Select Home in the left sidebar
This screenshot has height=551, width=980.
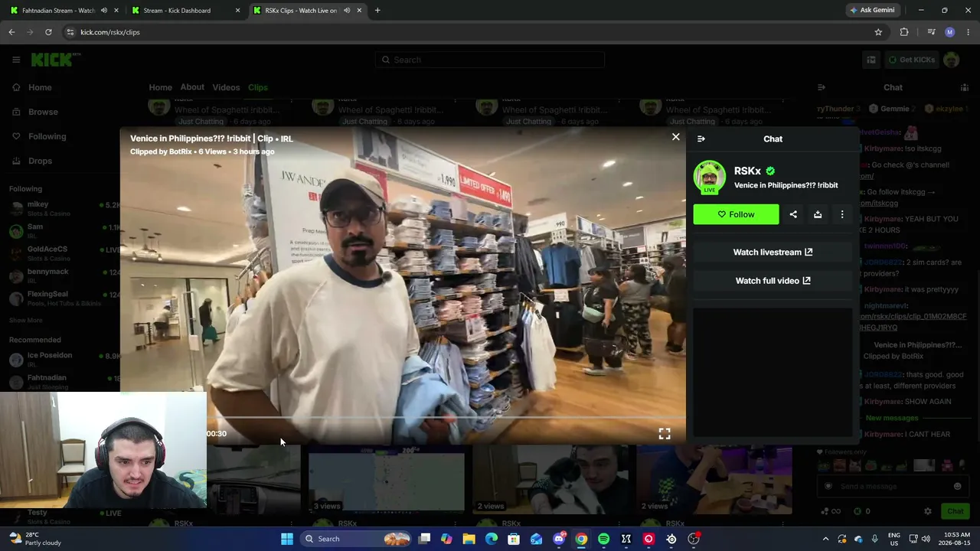[x=40, y=87]
